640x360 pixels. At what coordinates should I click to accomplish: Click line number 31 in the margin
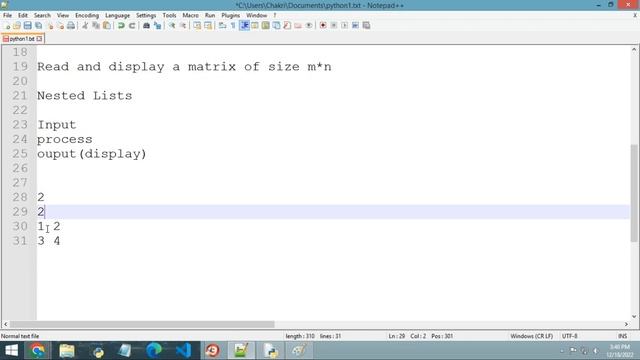click(20, 241)
